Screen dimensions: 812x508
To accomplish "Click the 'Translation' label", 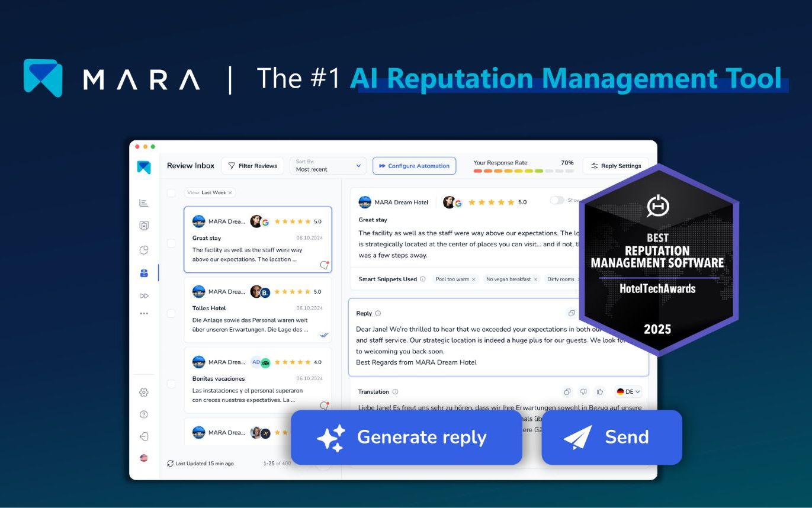I will point(374,391).
